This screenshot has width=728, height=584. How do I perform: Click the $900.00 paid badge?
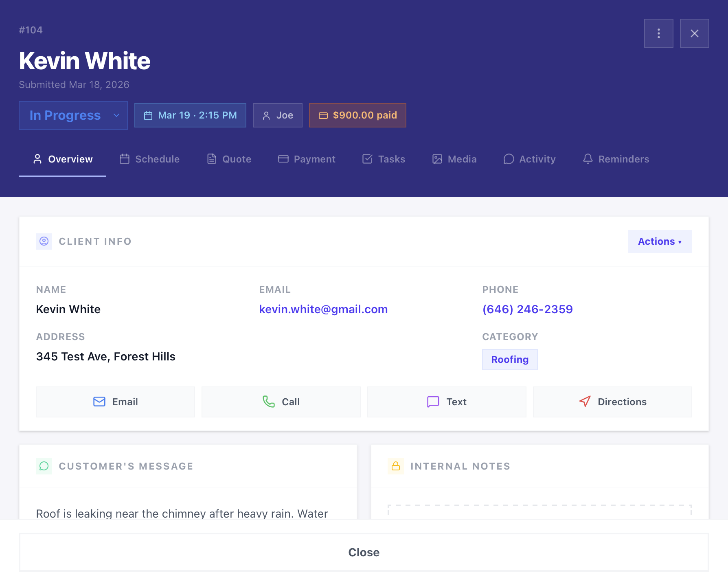point(357,115)
